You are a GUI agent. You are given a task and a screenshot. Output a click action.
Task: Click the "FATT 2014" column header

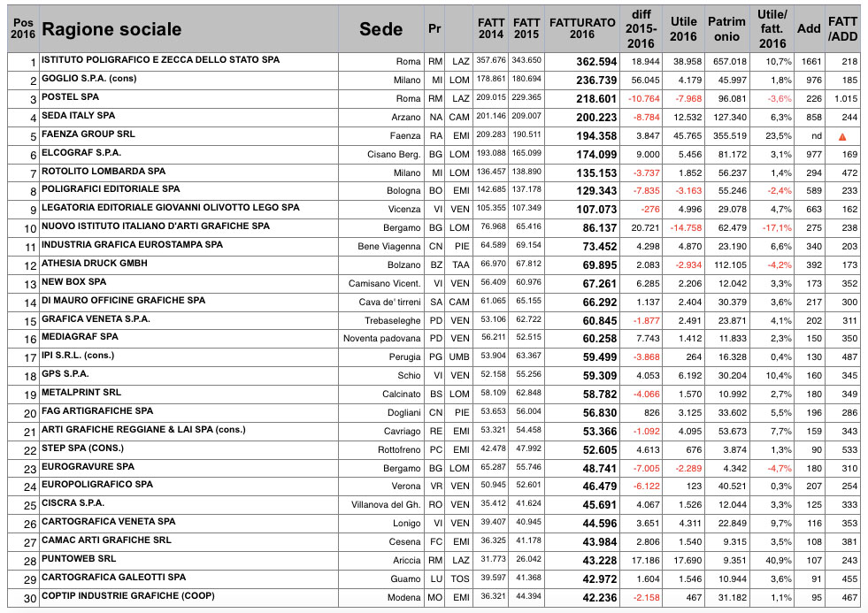491,29
